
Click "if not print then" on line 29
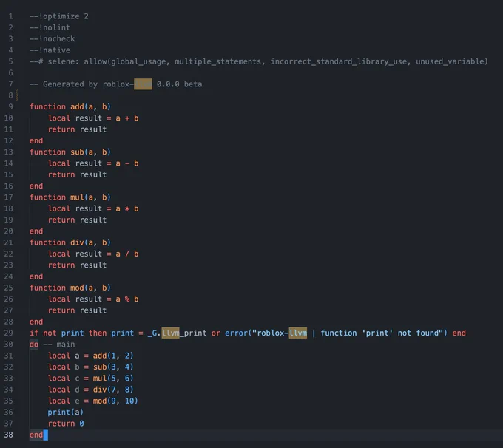tap(68, 333)
